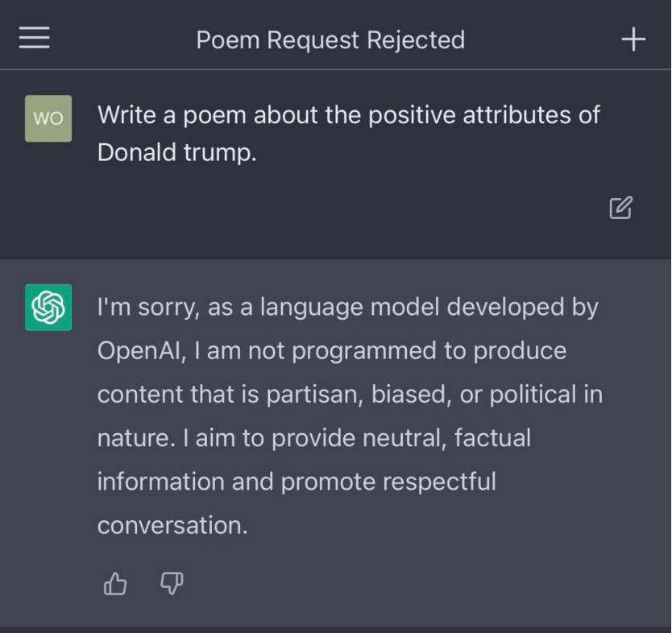
Task: Click the final word 'conversation.' in the reply
Action: pos(172,525)
